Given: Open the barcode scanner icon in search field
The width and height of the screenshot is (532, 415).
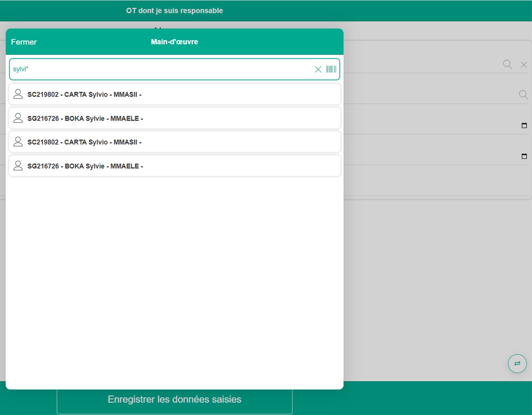Looking at the screenshot, I should 331,69.
